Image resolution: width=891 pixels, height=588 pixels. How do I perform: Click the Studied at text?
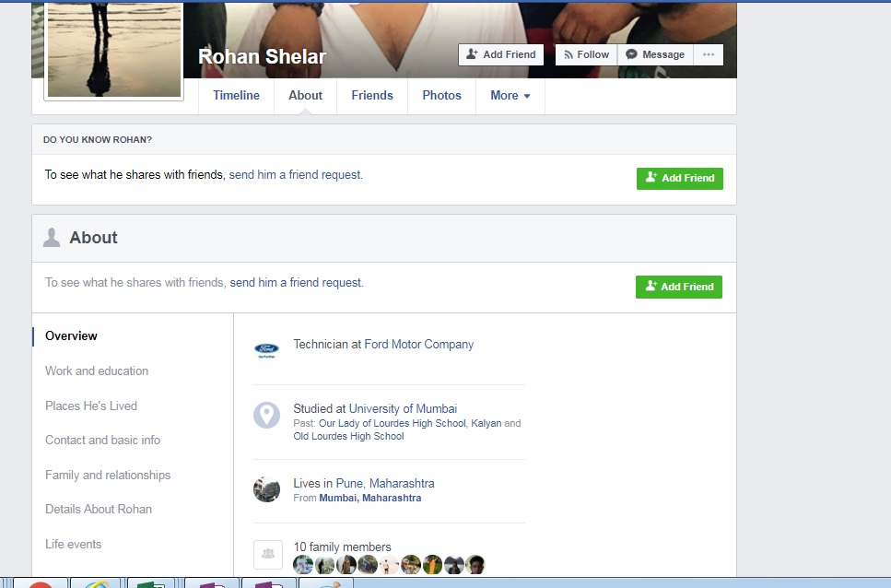pyautogui.click(x=320, y=408)
